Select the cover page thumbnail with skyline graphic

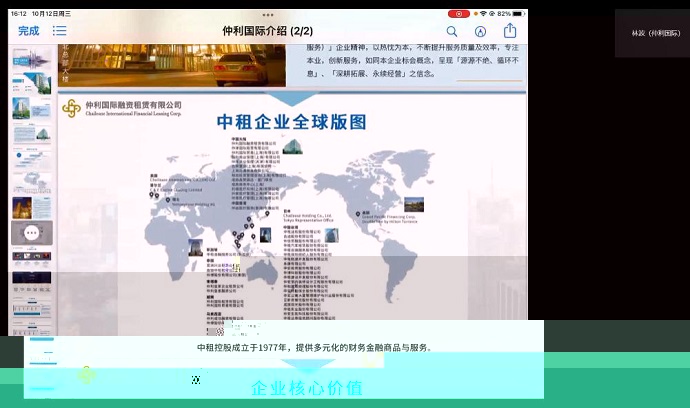tap(32, 59)
